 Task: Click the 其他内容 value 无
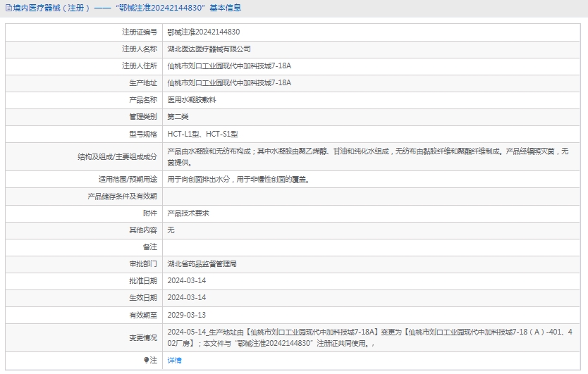pyautogui.click(x=171, y=230)
